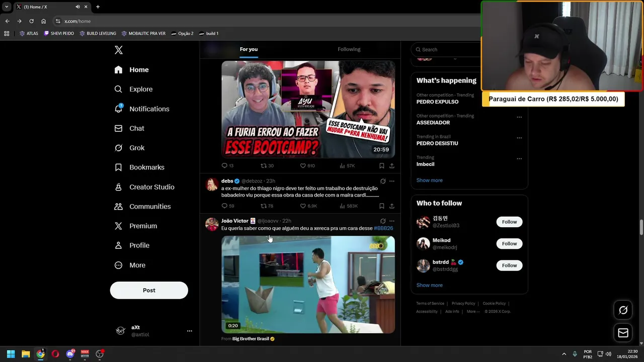Image resolution: width=644 pixels, height=362 pixels.
Task: Reload the browser page
Action: (x=31, y=21)
